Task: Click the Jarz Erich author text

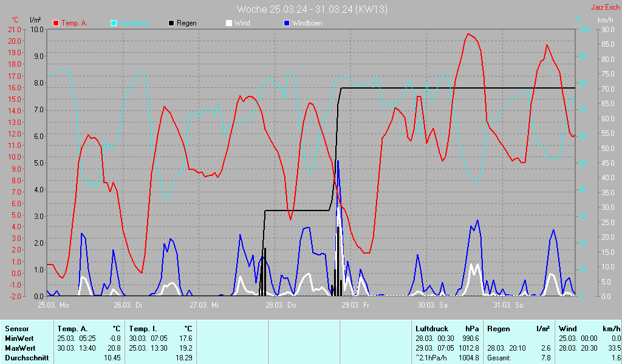Action: point(605,7)
